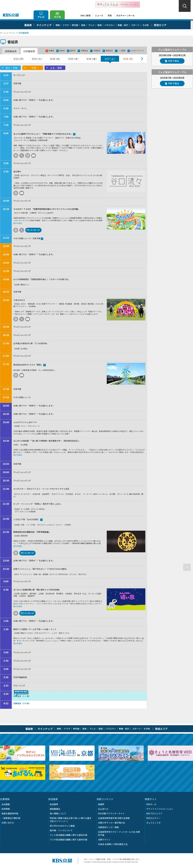
Task: Open テレビ breadcrumb link
Action: [12, 33]
